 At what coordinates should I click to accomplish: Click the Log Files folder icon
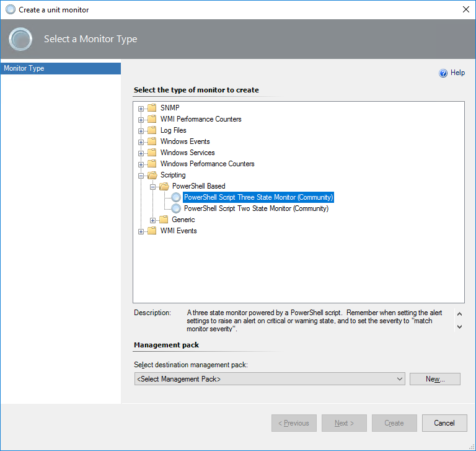pyautogui.click(x=152, y=130)
